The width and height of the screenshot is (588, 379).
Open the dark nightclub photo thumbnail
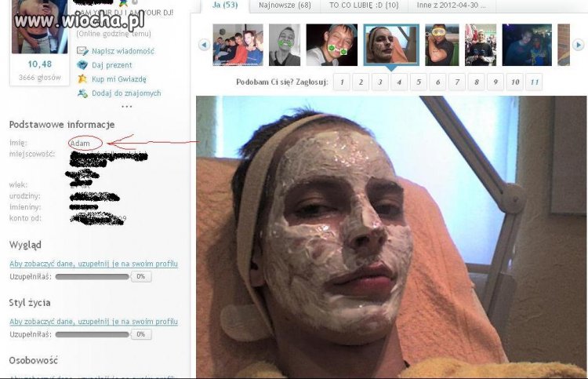(527, 45)
